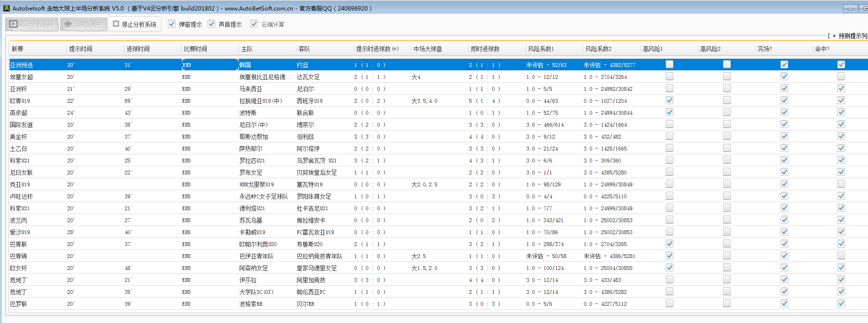This screenshot has height=323, width=868.
Task: Select the 巴罗联 league row
Action: pos(19,304)
